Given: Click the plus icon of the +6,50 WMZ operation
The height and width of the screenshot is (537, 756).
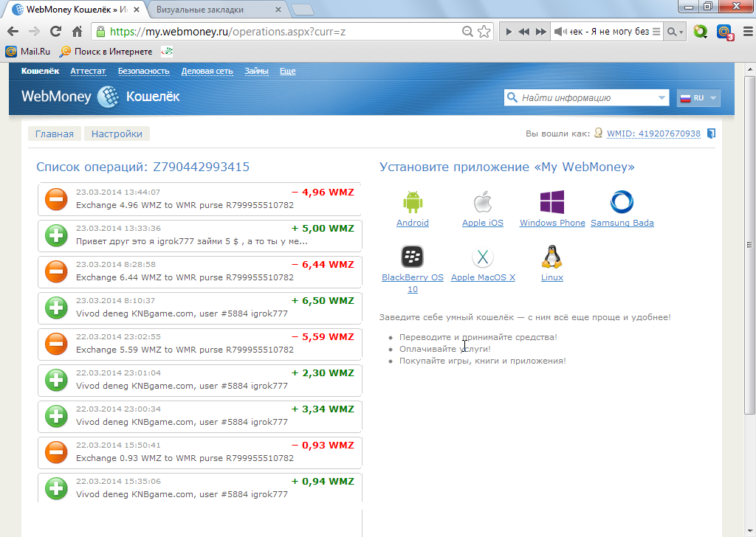Looking at the screenshot, I should [x=56, y=308].
